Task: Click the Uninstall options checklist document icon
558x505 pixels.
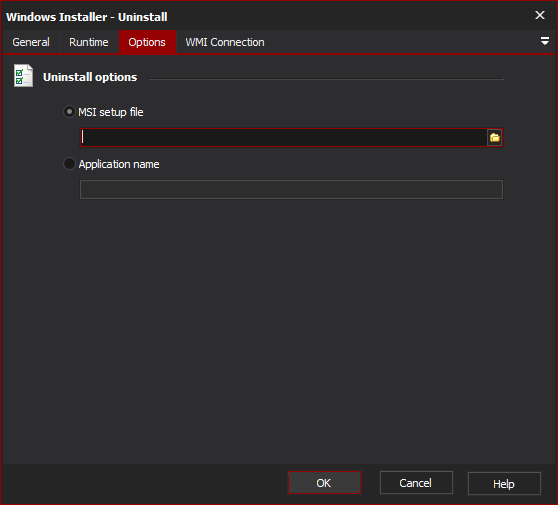Action: pyautogui.click(x=23, y=75)
